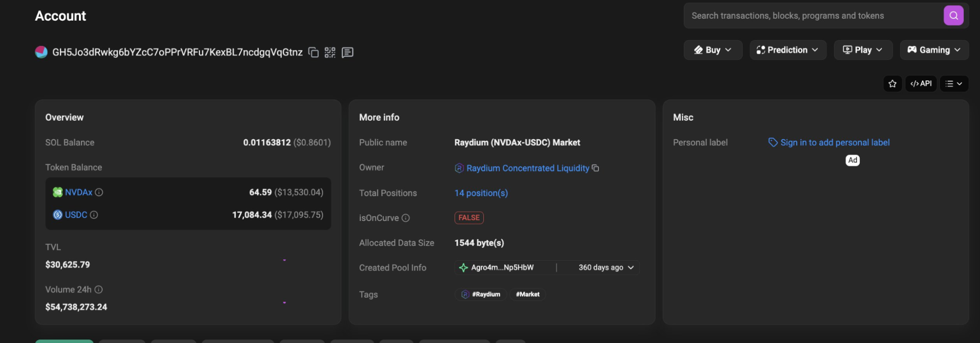Focus the search transactions input field
This screenshot has width=980, height=343.
pos(814,16)
